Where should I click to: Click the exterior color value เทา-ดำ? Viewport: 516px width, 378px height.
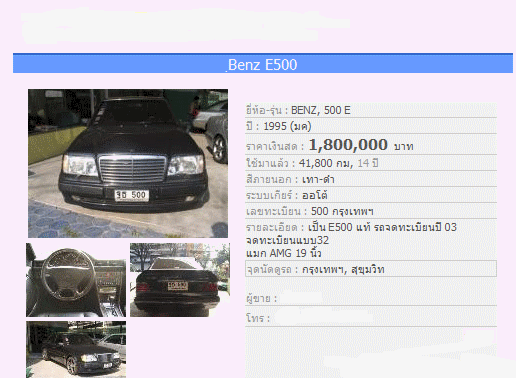click(x=318, y=180)
